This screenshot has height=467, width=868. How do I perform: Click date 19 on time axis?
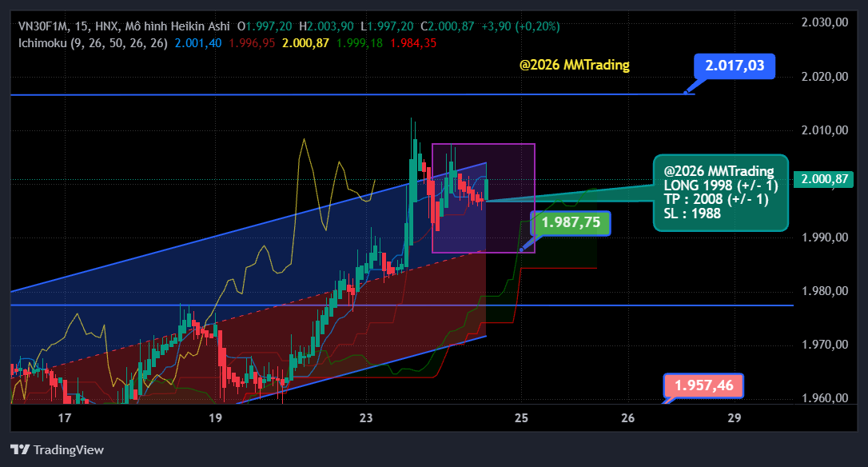pyautogui.click(x=215, y=417)
